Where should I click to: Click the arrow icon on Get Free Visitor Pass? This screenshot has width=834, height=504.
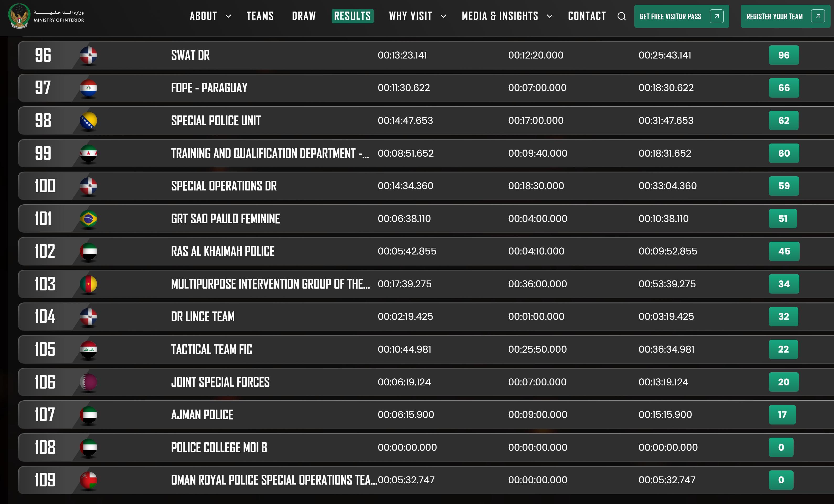(x=716, y=16)
